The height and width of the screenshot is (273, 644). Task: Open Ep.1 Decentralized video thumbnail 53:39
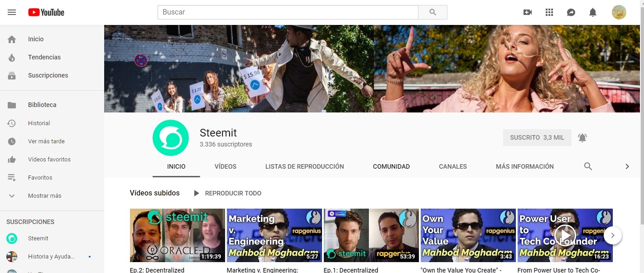pyautogui.click(x=371, y=235)
